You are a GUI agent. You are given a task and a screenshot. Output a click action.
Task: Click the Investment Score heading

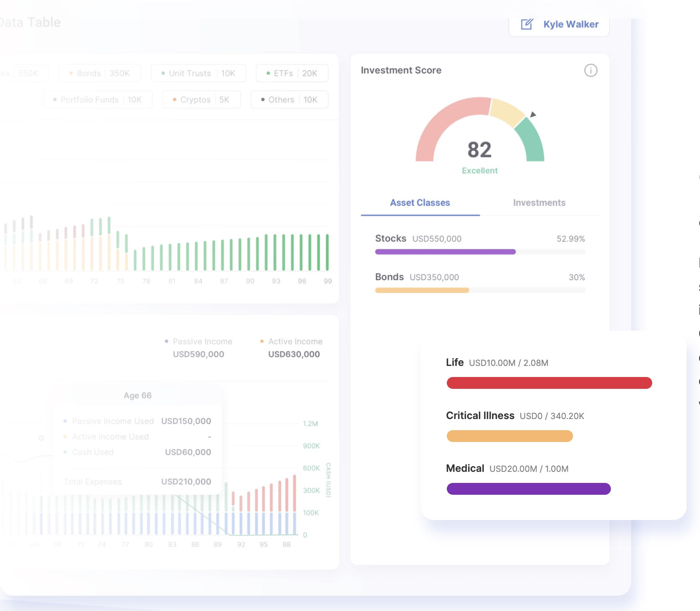click(x=401, y=70)
